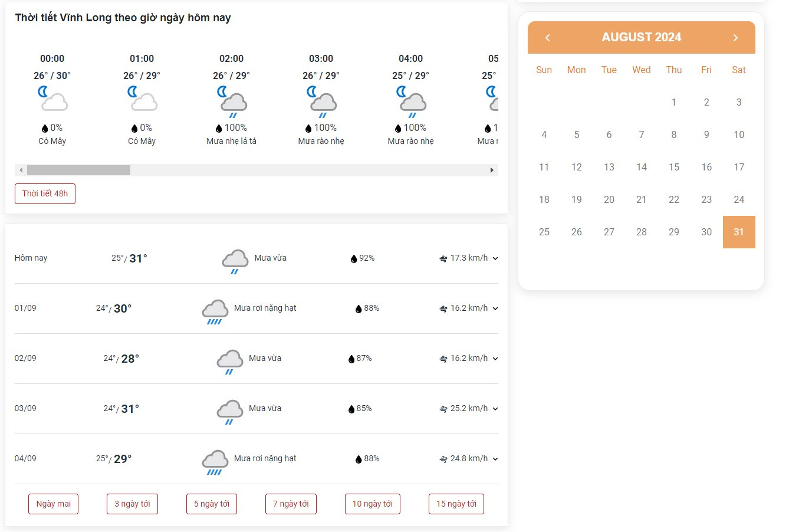Click the 01/09 heavy rain cloud icon
Image resolution: width=789 pixels, height=532 pixels.
point(215,312)
